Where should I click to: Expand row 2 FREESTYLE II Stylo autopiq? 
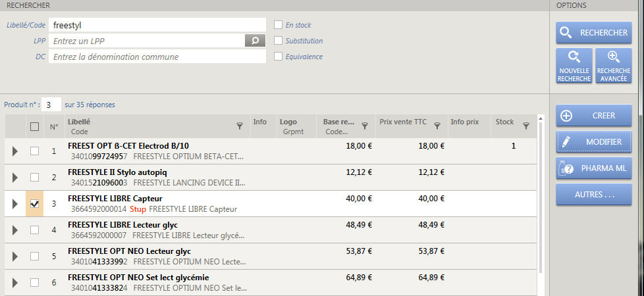[14, 178]
